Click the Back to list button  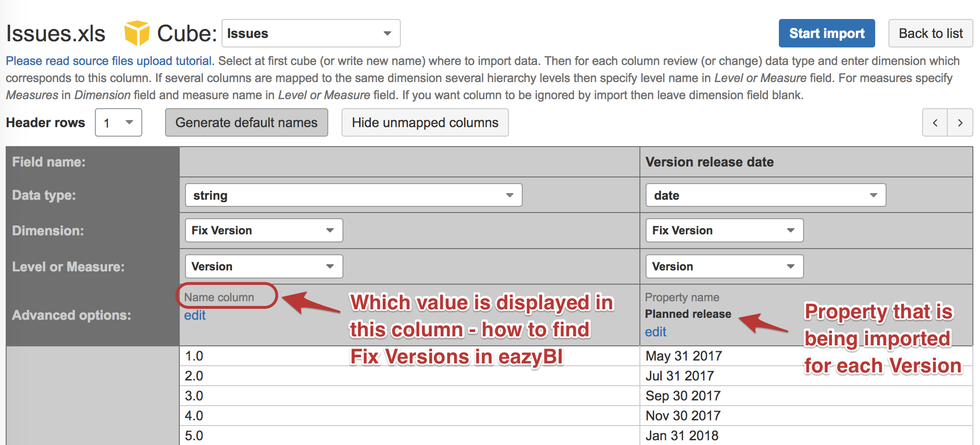point(930,34)
